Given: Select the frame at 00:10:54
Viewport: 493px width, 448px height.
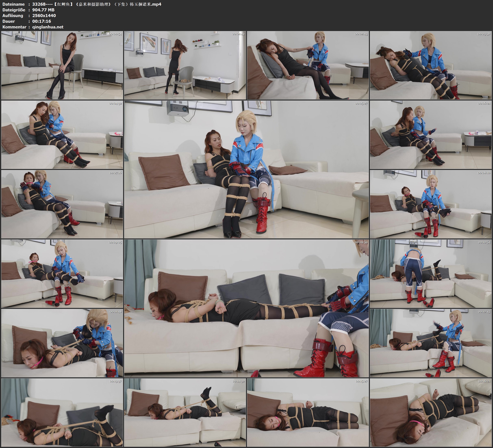Looking at the screenshot, I should (x=431, y=274).
